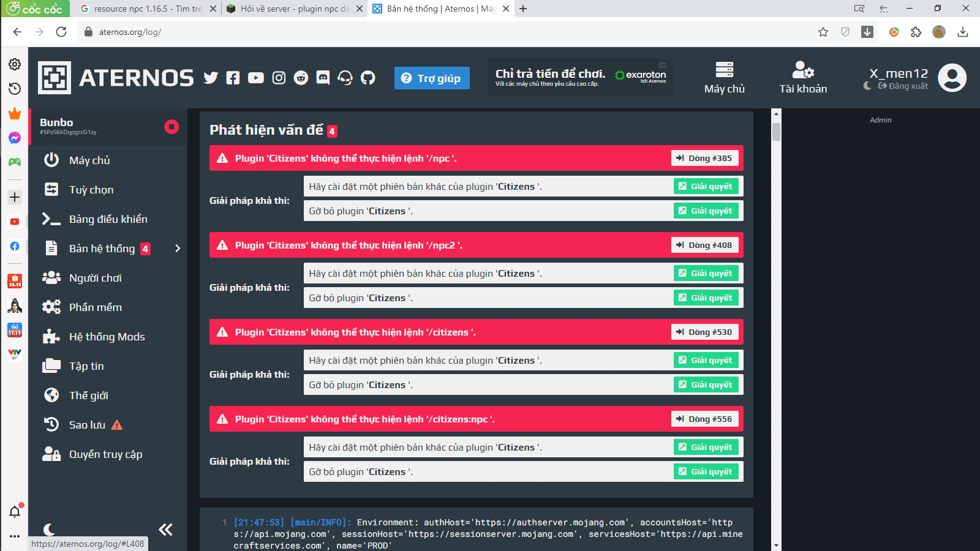
Task: Click the Aternos logo in the header
Action: pyautogui.click(x=116, y=78)
